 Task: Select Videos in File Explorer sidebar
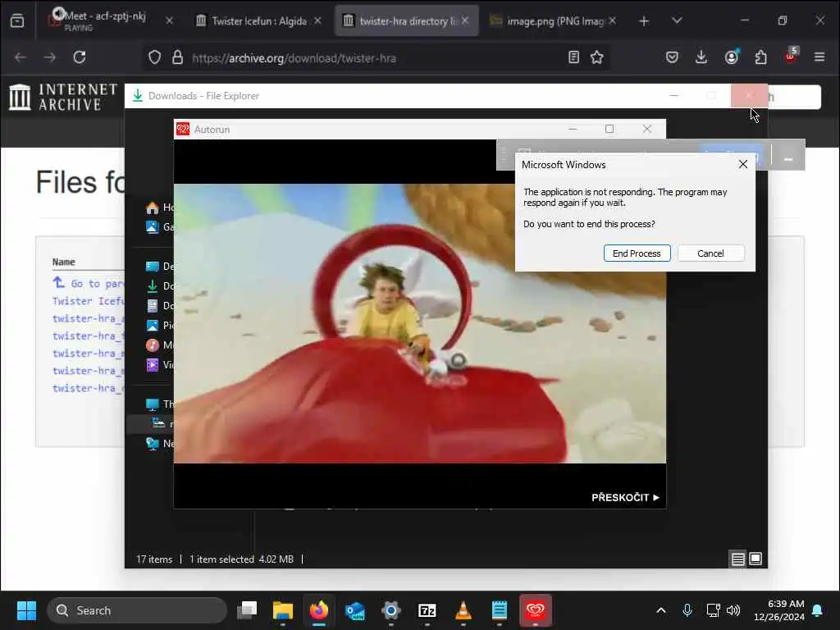[160, 365]
